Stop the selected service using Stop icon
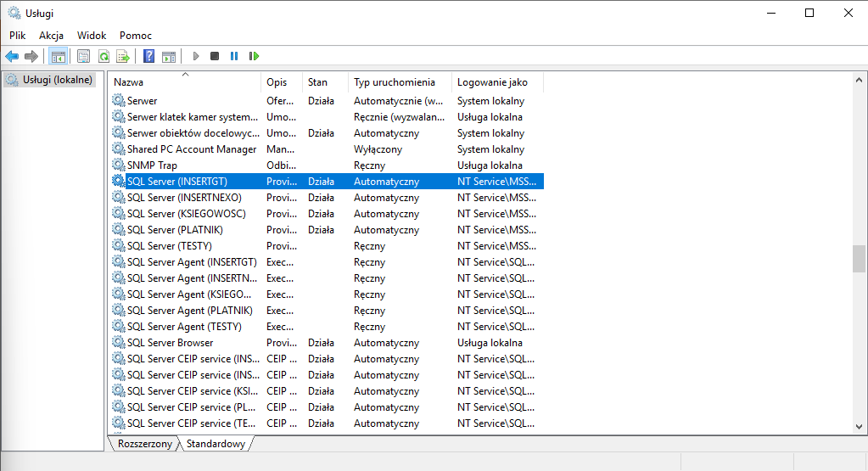This screenshot has width=868, height=471. click(215, 56)
